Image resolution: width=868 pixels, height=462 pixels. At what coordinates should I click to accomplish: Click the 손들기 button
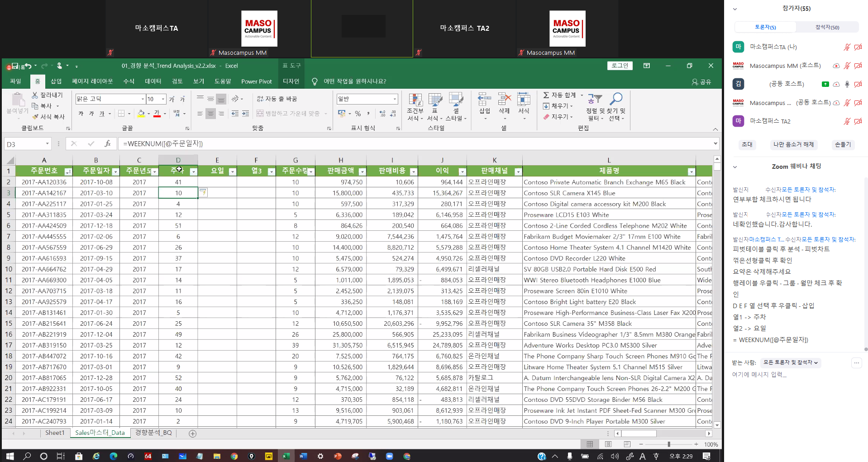pyautogui.click(x=843, y=144)
